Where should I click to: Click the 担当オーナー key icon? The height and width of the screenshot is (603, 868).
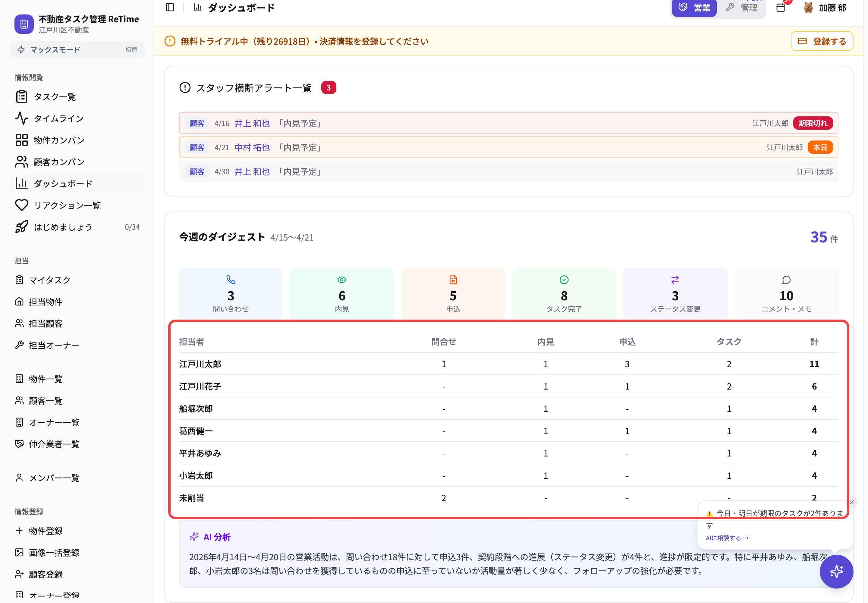point(19,345)
